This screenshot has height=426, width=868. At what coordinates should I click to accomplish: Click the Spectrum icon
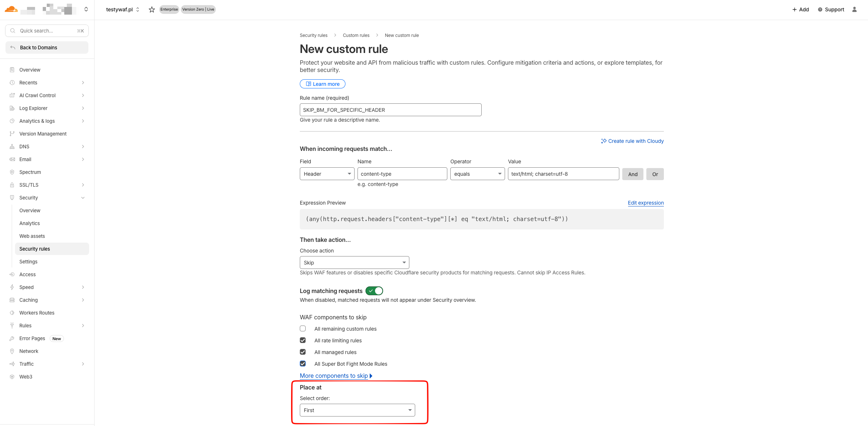click(x=12, y=172)
